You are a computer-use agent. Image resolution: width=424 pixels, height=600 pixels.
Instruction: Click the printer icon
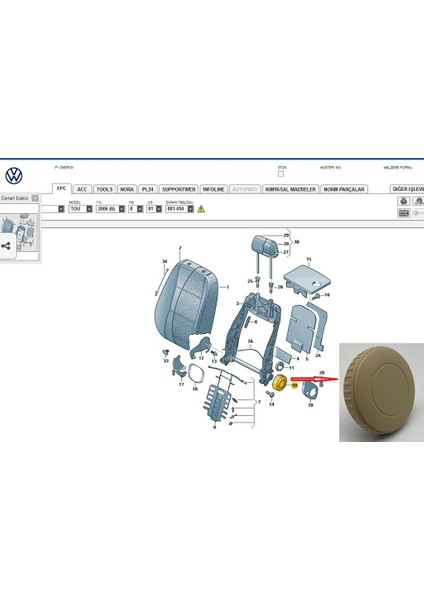coord(404,201)
